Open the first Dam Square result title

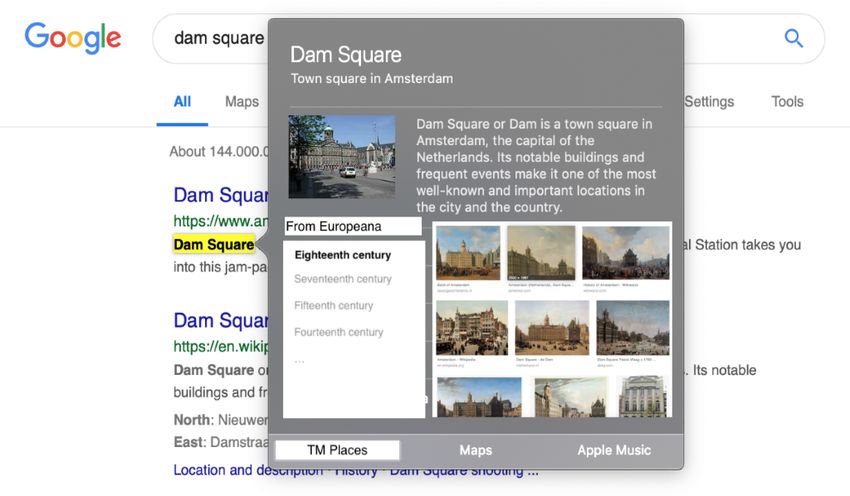[x=221, y=195]
